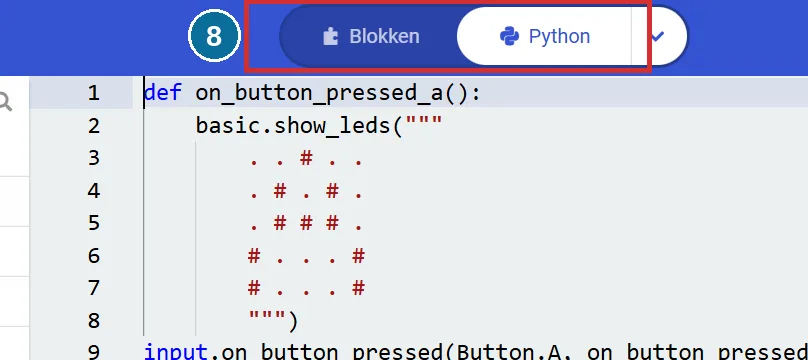Open search with the magnifier icon

(x=5, y=102)
